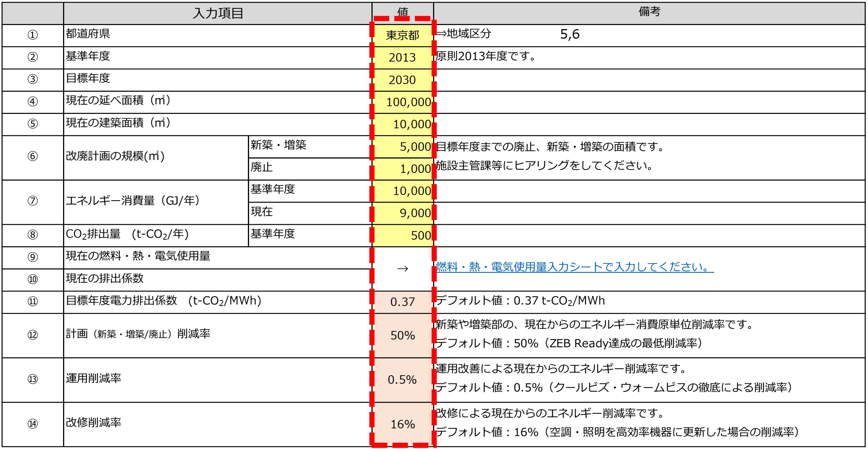The image size is (868, 449).
Task: Click the 目標年度 row label
Action: click(88, 78)
